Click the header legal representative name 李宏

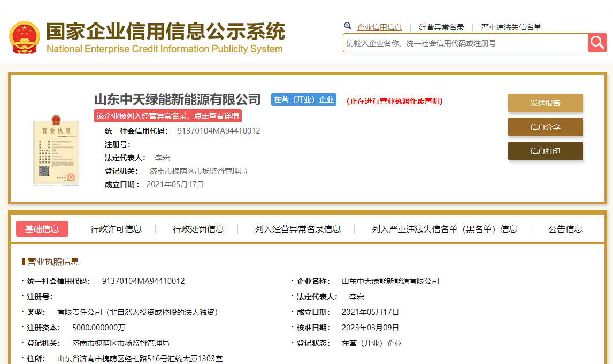pyautogui.click(x=163, y=158)
